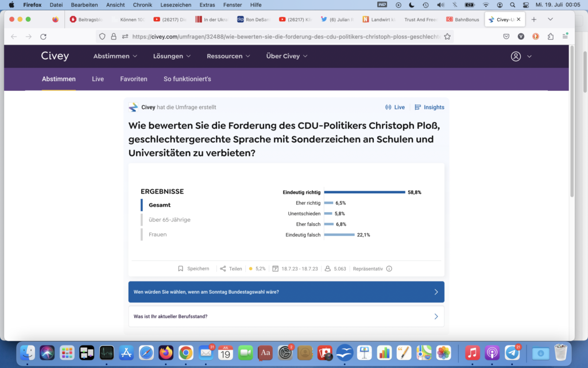Open the Bundestagswahl Sonntag survey question

point(286,292)
